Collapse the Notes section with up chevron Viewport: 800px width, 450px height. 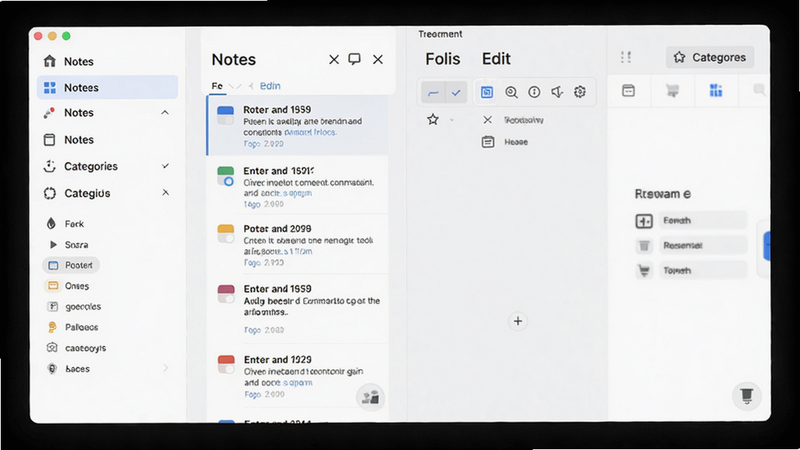[x=165, y=113]
